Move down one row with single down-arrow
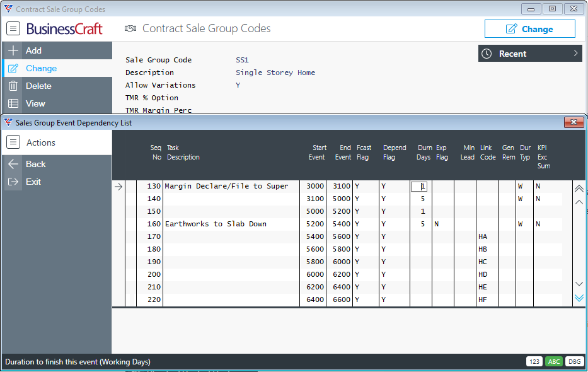 579,284
